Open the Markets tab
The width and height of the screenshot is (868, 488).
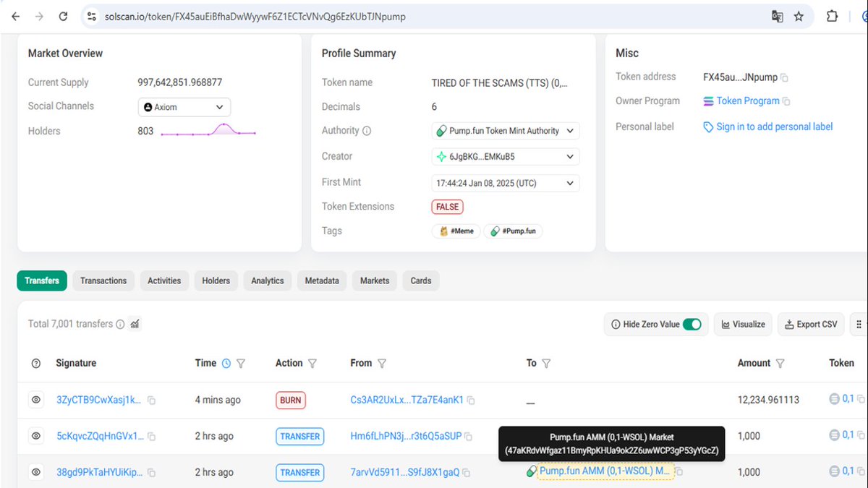coord(375,281)
